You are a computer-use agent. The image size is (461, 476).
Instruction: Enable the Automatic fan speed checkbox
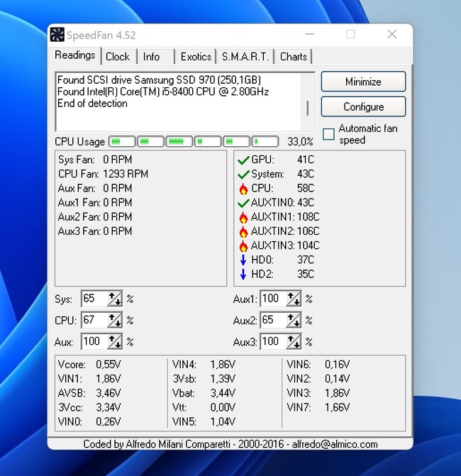pyautogui.click(x=328, y=134)
